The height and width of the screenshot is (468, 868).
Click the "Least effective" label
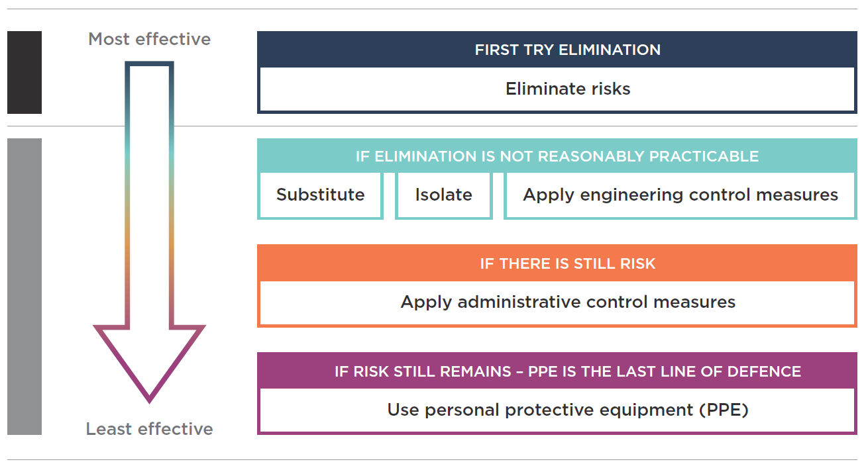point(149,429)
